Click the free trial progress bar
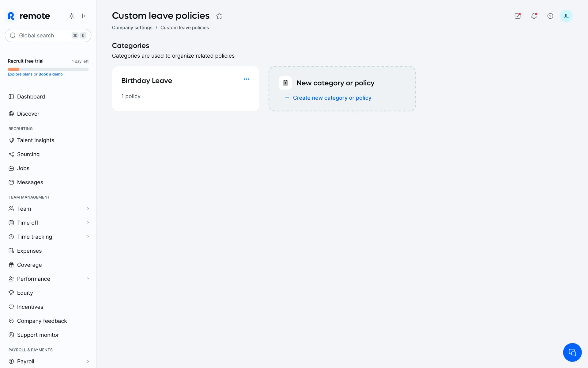Image resolution: width=588 pixels, height=368 pixels. pos(48,69)
